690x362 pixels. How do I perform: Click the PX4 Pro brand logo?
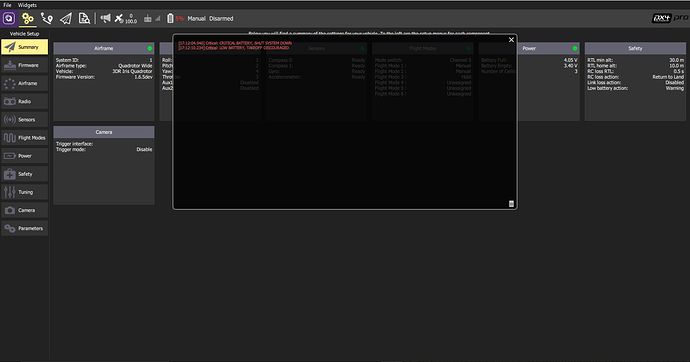point(670,18)
